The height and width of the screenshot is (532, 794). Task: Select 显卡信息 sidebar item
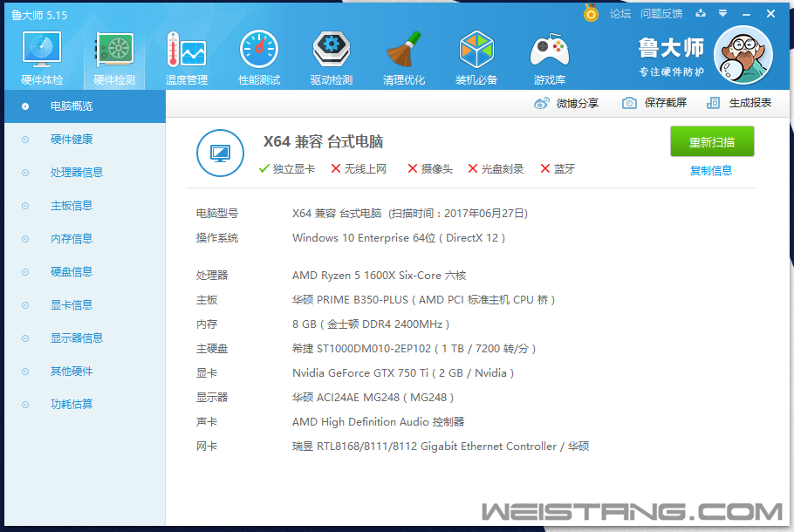click(x=86, y=305)
